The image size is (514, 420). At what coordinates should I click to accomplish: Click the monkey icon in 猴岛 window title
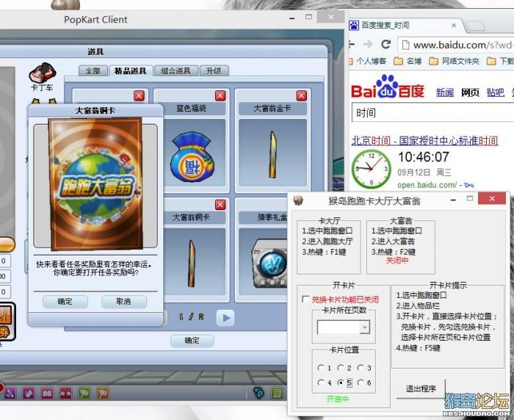298,200
